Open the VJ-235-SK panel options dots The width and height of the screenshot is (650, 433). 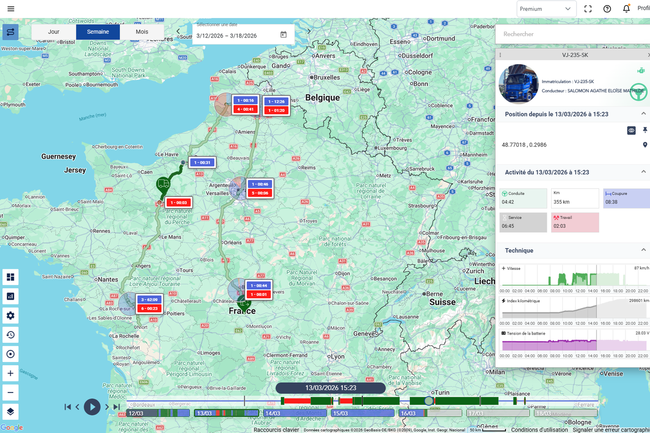click(x=500, y=55)
